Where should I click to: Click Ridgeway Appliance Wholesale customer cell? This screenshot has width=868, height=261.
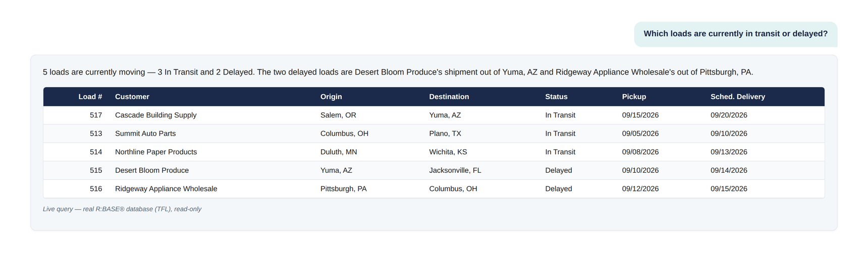coord(166,189)
